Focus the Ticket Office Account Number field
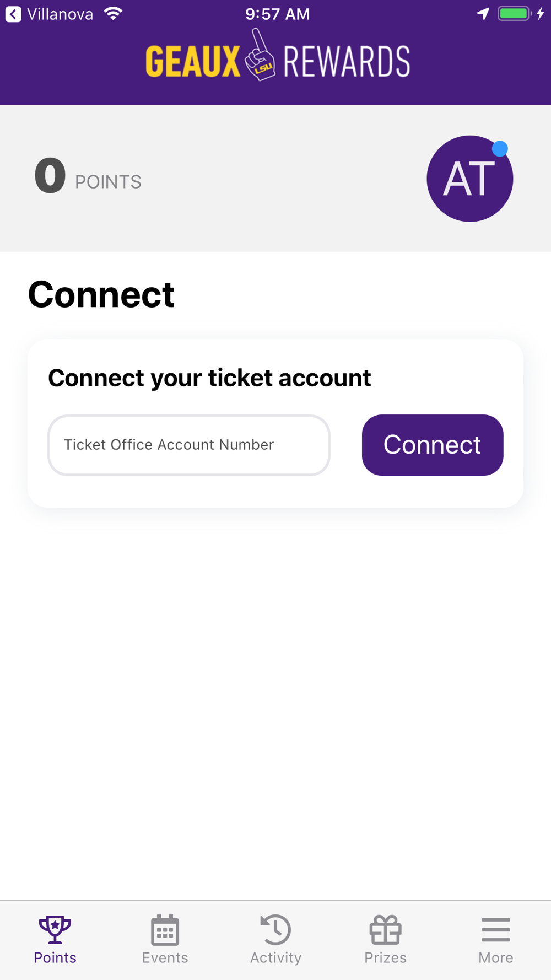 pos(189,445)
